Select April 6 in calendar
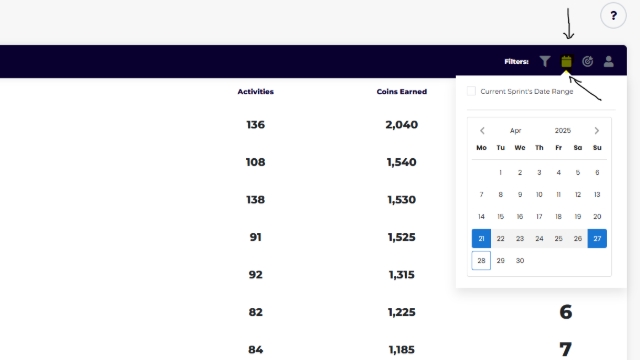640x360 pixels. coord(597,173)
